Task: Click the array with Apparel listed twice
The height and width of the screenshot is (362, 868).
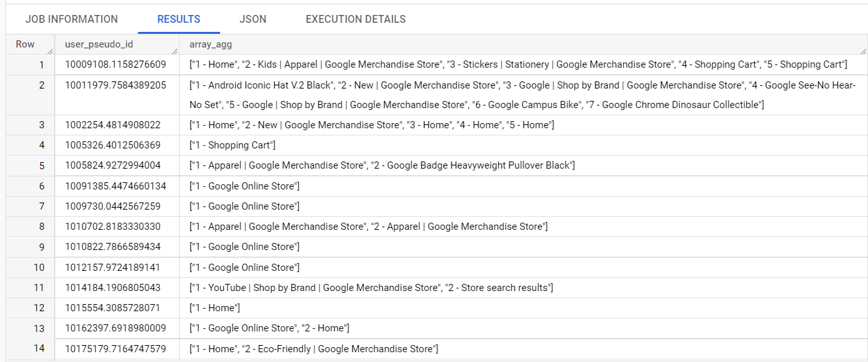Action: (369, 227)
